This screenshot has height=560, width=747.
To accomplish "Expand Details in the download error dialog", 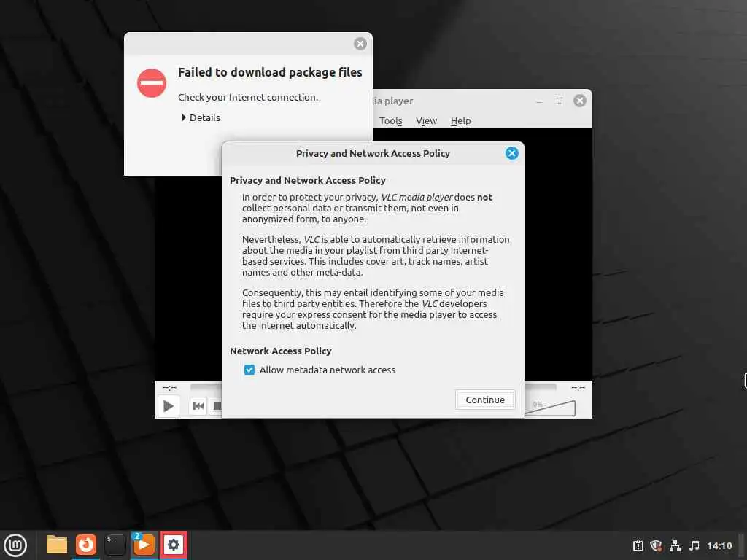I will [200, 117].
